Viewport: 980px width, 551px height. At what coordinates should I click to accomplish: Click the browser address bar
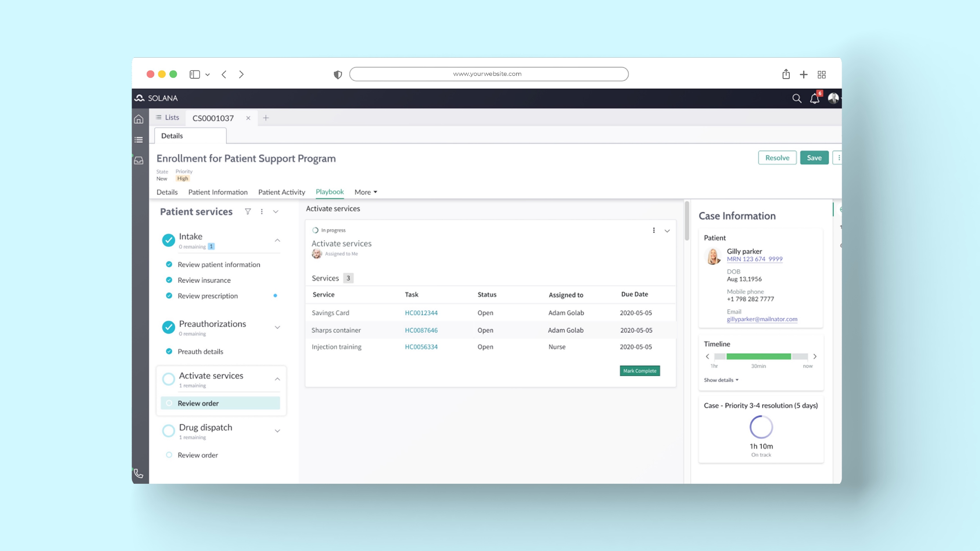(x=489, y=74)
